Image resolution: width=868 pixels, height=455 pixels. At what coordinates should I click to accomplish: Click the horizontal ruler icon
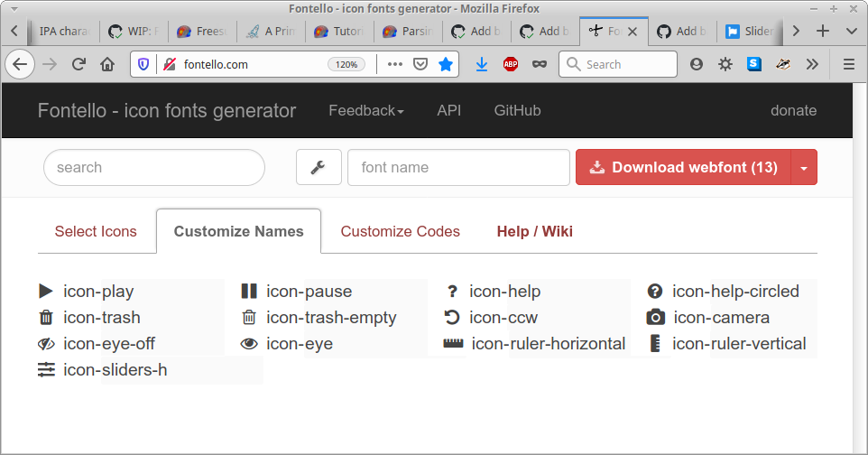[x=453, y=344]
